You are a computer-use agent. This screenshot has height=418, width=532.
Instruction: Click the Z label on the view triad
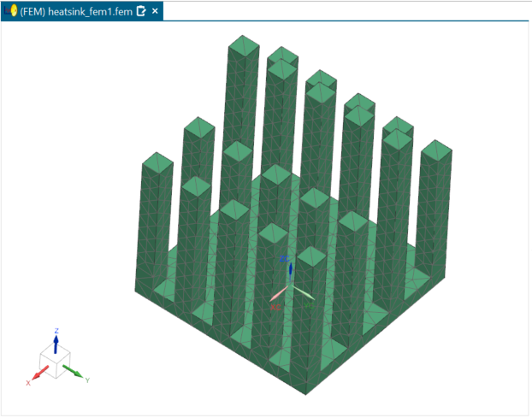coord(56,330)
